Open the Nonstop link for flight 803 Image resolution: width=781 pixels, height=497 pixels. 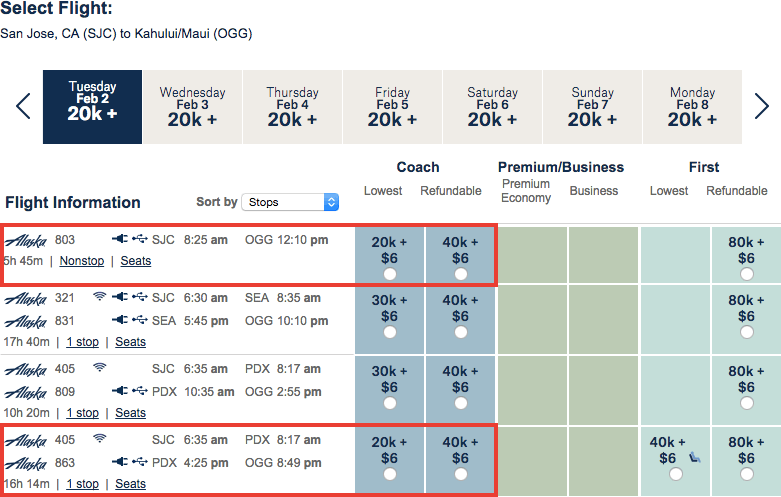[x=82, y=261]
